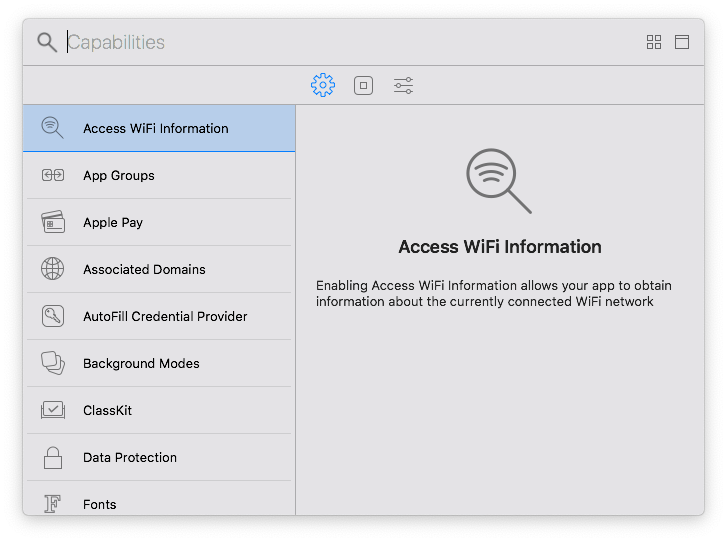Open the sliders filter tab
The width and height of the screenshot is (727, 542).
click(403, 86)
